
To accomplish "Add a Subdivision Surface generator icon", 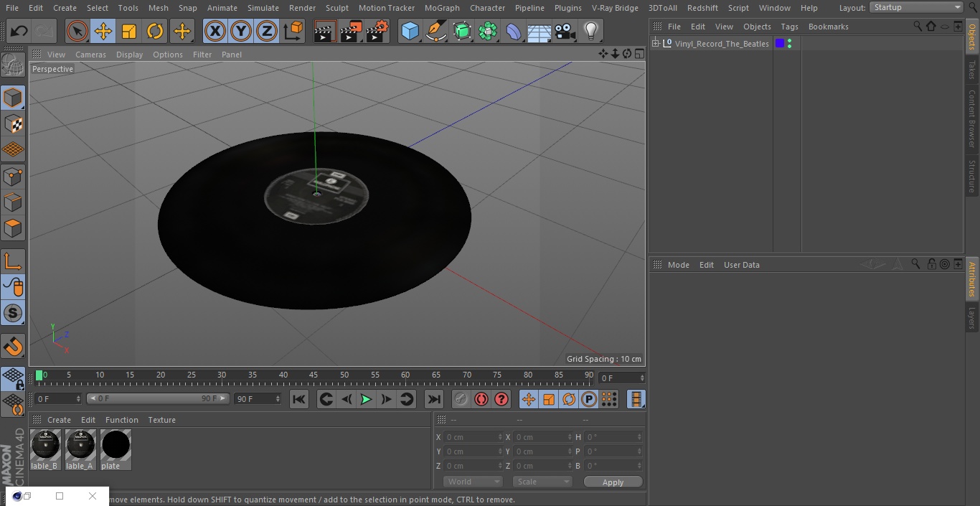I will tap(462, 32).
